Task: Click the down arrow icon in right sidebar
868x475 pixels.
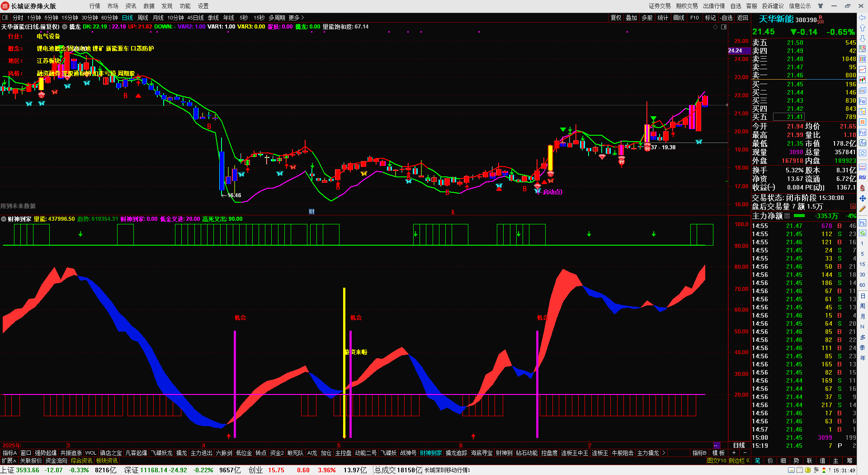Action: tap(863, 38)
